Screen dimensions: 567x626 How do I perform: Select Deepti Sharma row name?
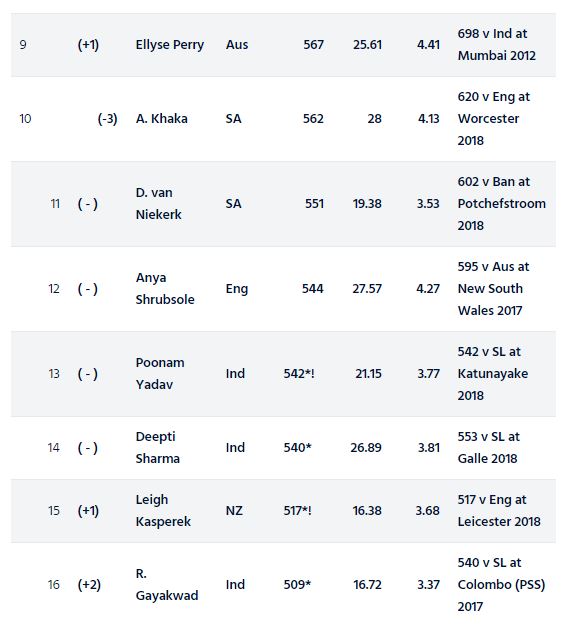click(158, 447)
